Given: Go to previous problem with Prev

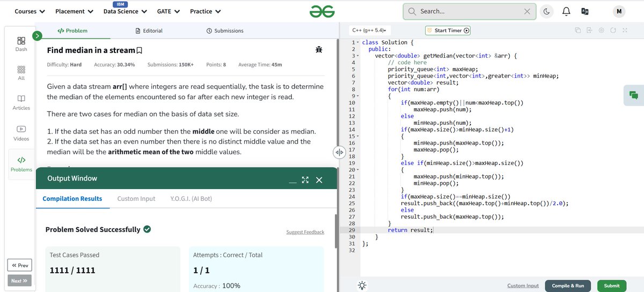Looking at the screenshot, I should (19, 265).
